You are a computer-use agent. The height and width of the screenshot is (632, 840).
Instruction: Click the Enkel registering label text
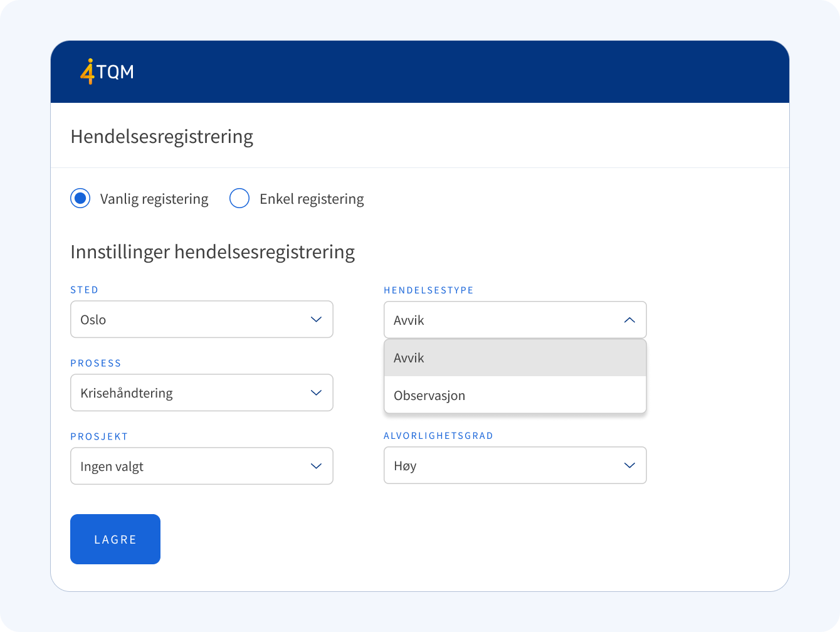pyautogui.click(x=312, y=199)
